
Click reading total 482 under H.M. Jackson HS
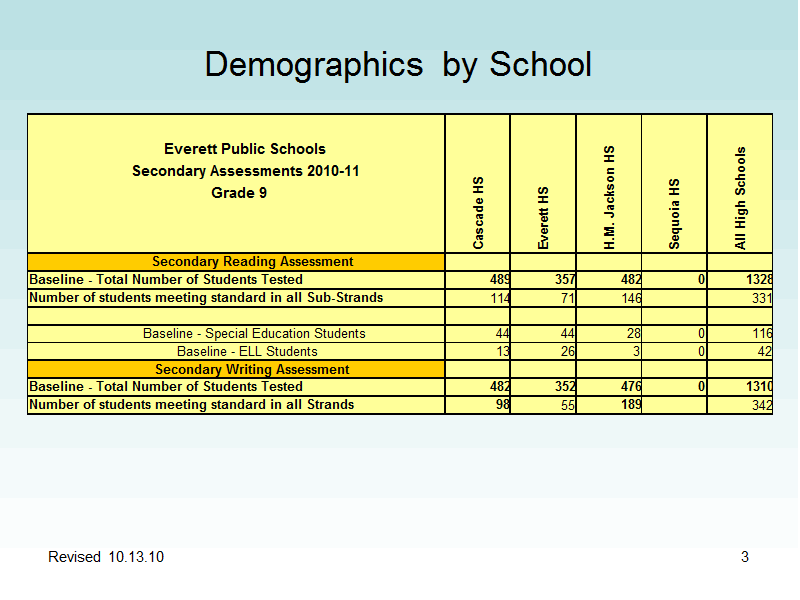[631, 280]
